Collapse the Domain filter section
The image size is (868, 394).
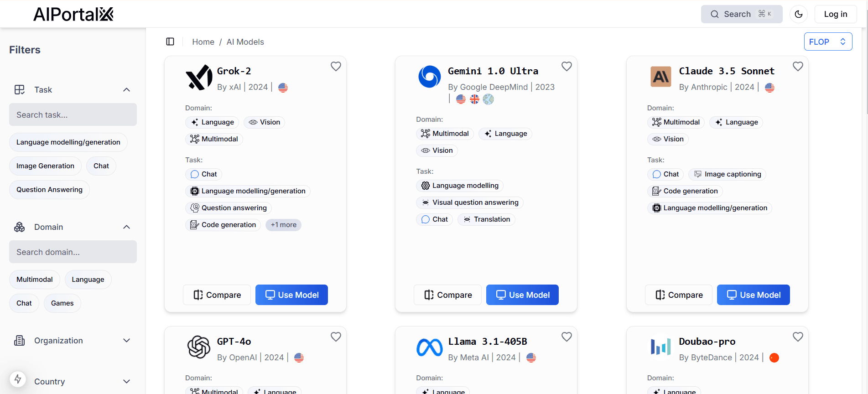[x=127, y=227]
